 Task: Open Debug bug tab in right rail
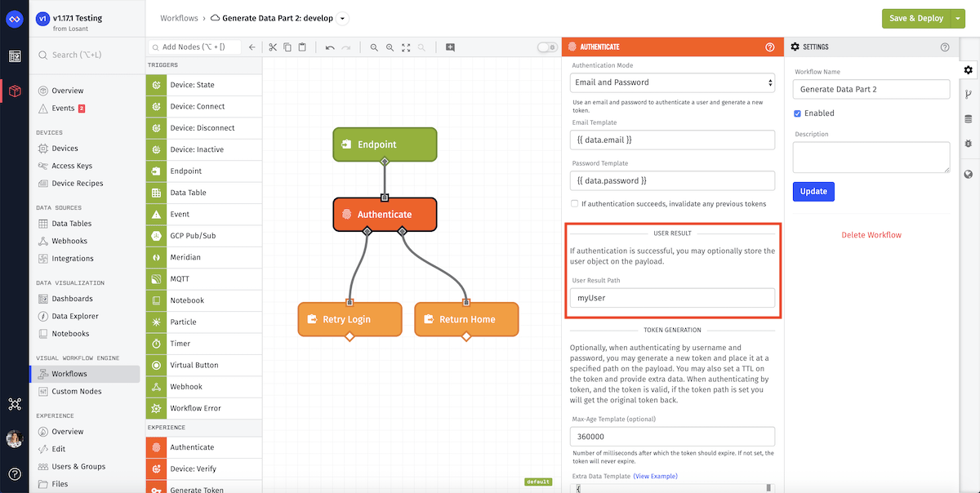coord(969,144)
